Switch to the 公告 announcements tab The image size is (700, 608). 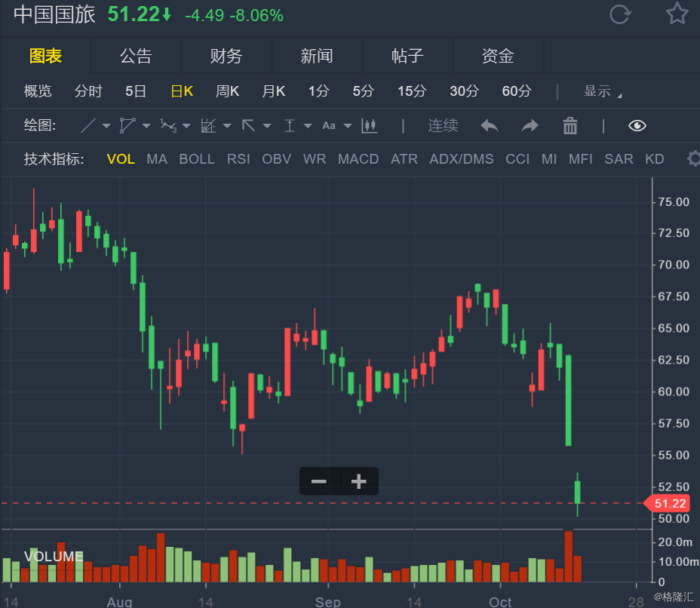point(136,56)
